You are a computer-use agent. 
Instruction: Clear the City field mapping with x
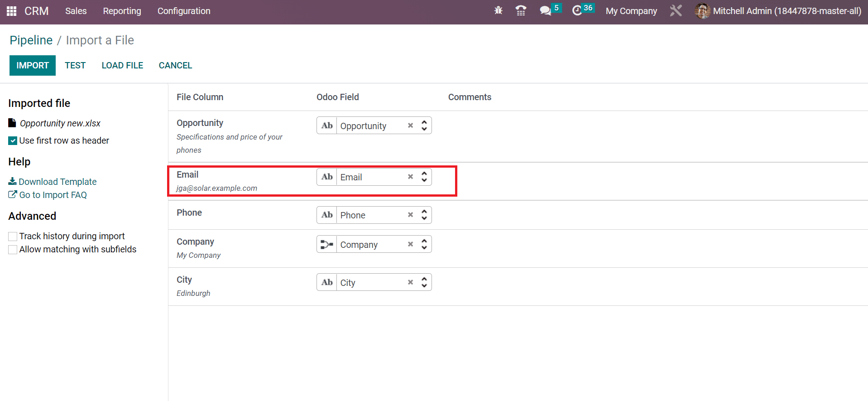[410, 282]
